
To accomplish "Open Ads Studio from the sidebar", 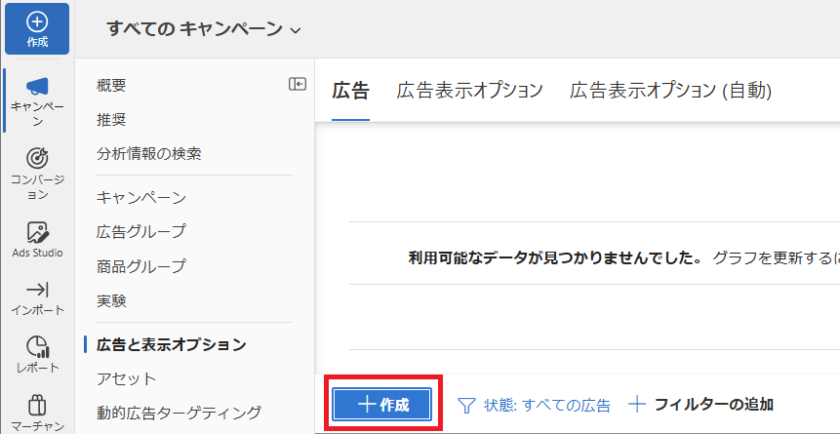I will pyautogui.click(x=37, y=233).
